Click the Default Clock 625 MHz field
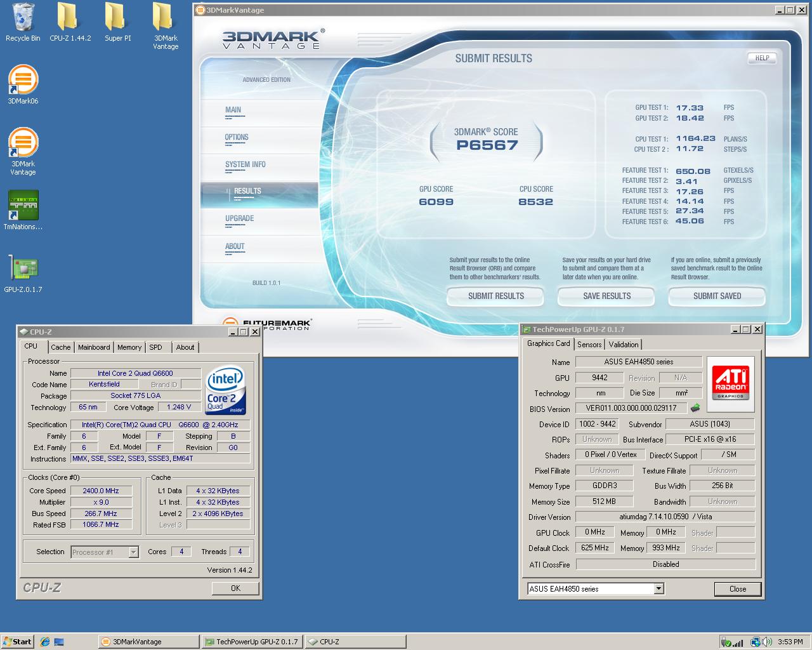This screenshot has width=812, height=650. pos(594,548)
